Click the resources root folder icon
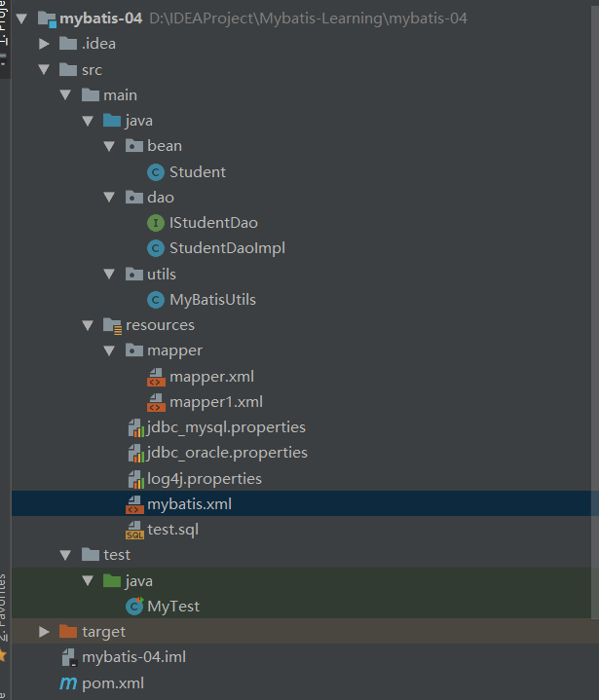 click(112, 326)
